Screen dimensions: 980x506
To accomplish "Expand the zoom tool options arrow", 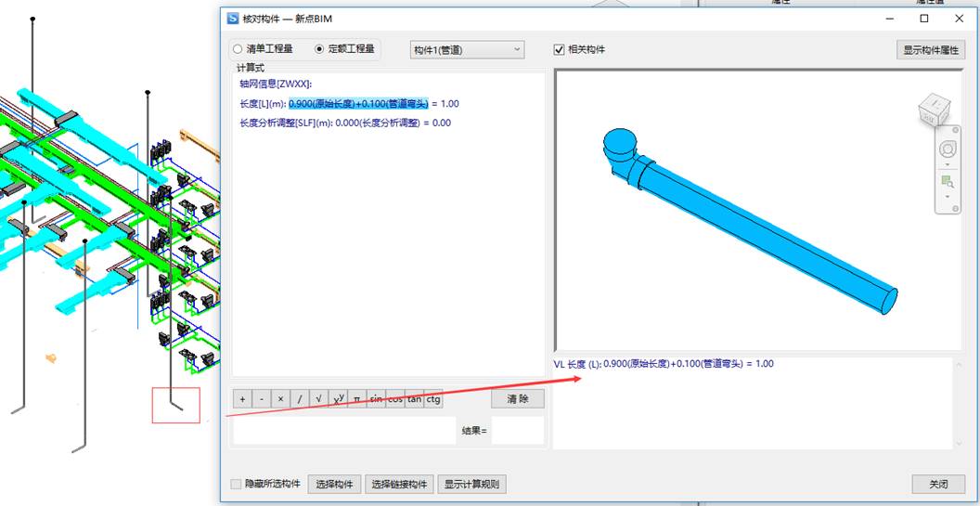I will click(948, 196).
